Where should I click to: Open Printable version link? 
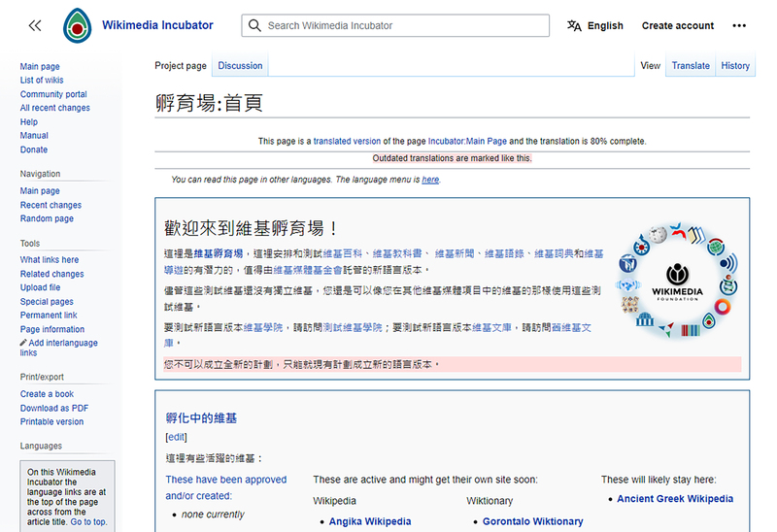51,421
